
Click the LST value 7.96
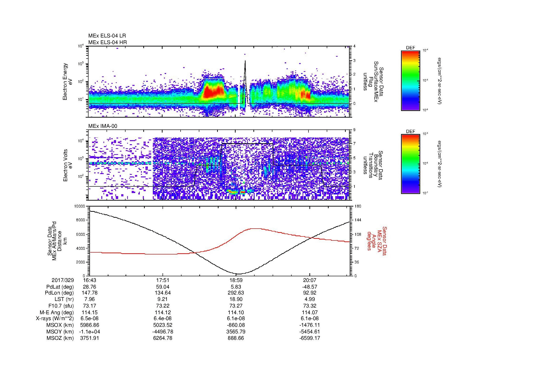pos(90,300)
